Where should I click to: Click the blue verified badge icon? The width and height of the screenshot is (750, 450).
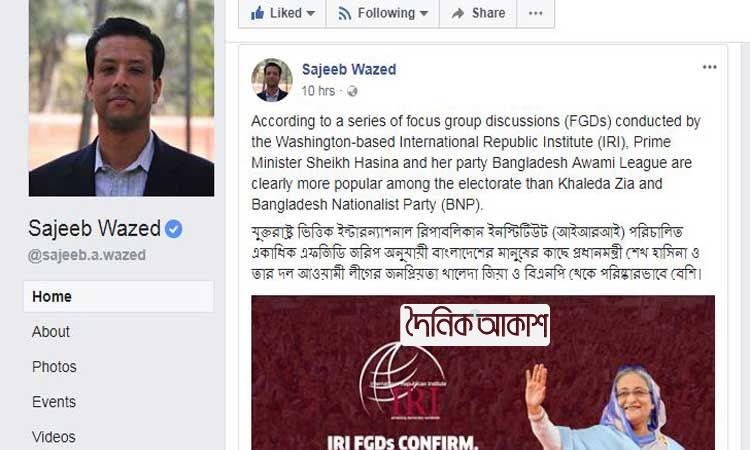tap(174, 229)
